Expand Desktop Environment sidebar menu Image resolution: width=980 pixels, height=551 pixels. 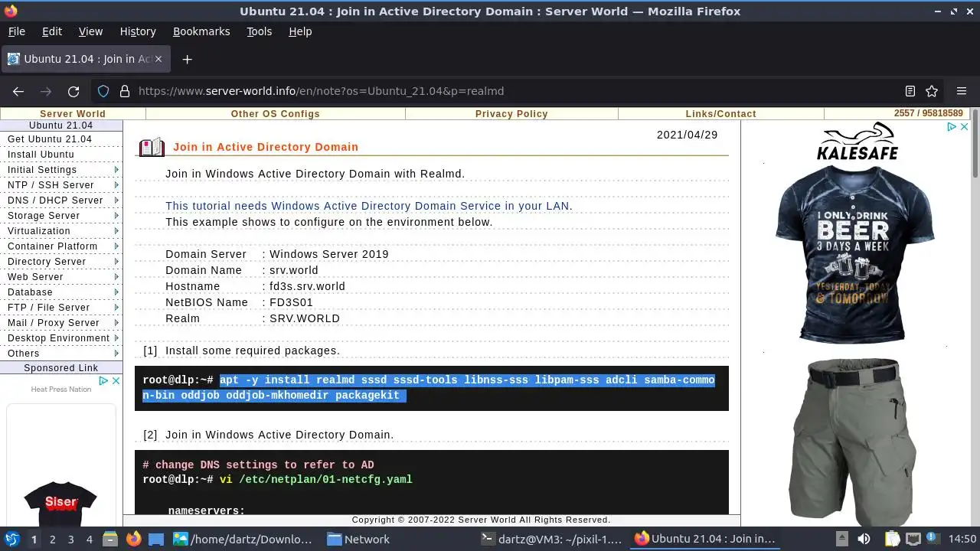tap(61, 338)
